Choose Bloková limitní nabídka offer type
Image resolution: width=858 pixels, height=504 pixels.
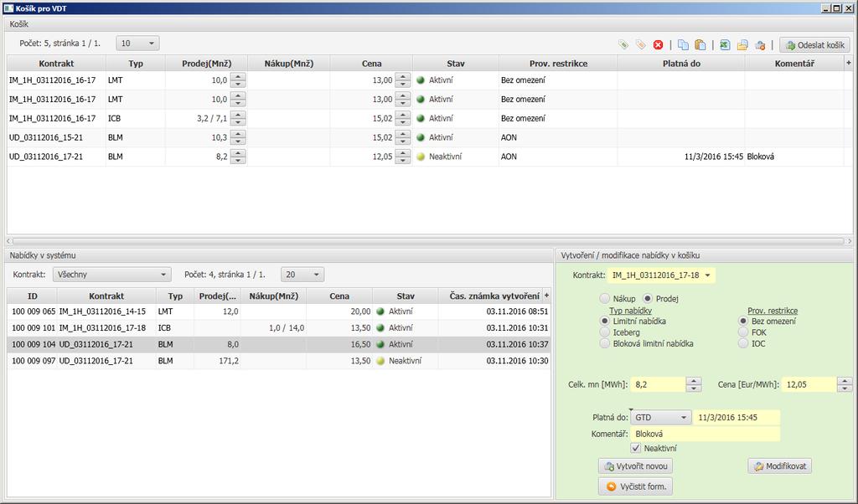(604, 343)
